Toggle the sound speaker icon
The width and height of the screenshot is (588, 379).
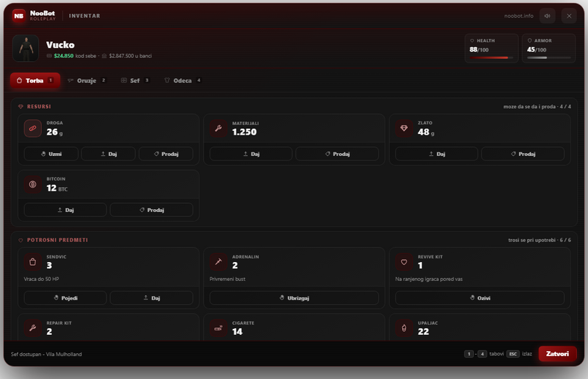tap(547, 15)
